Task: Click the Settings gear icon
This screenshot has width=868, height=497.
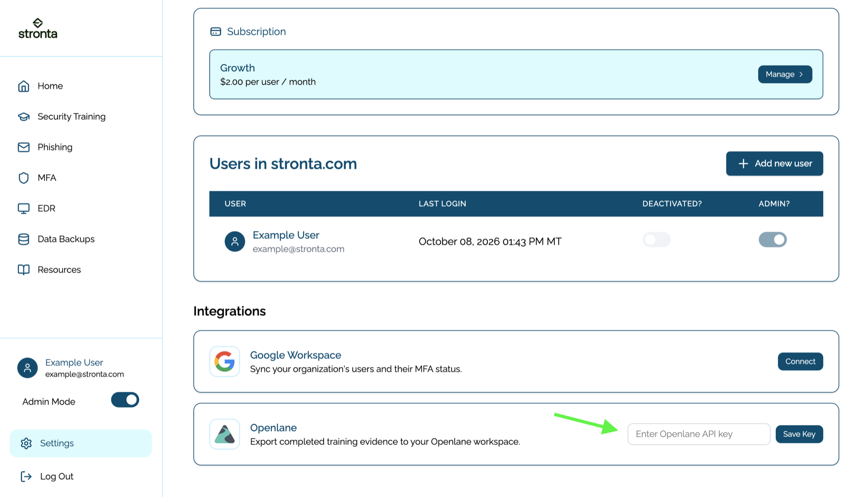Action: point(26,443)
